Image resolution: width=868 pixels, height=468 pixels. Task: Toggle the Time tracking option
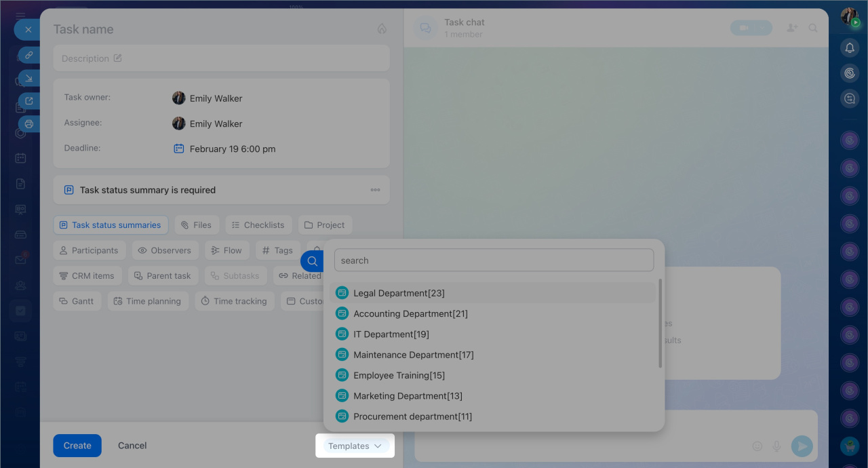coord(234,301)
